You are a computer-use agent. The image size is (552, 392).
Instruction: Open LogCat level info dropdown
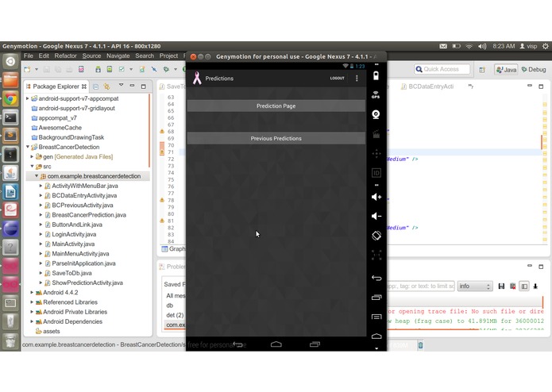[474, 286]
